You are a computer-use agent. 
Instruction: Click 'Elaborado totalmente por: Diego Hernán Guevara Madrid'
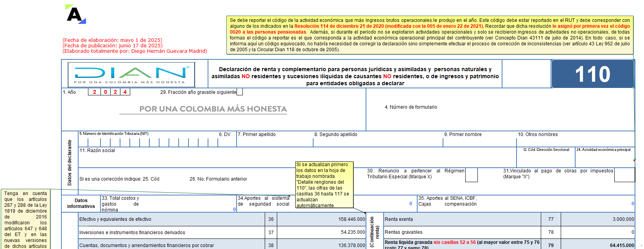(135, 51)
